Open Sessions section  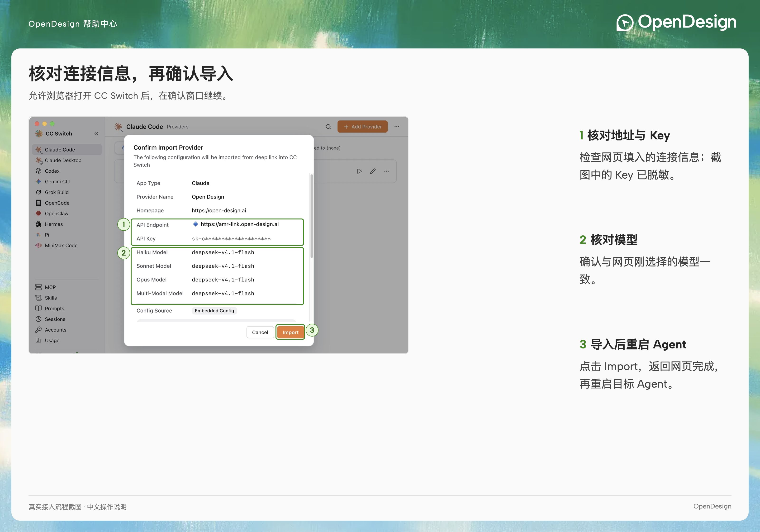click(x=67, y=319)
